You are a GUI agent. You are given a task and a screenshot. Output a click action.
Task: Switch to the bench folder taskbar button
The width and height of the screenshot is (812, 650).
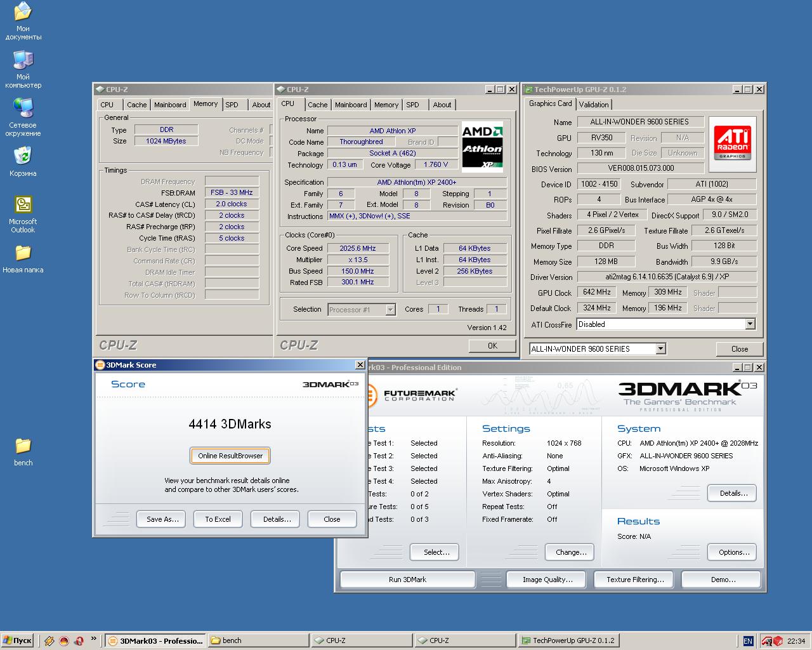pyautogui.click(x=258, y=640)
